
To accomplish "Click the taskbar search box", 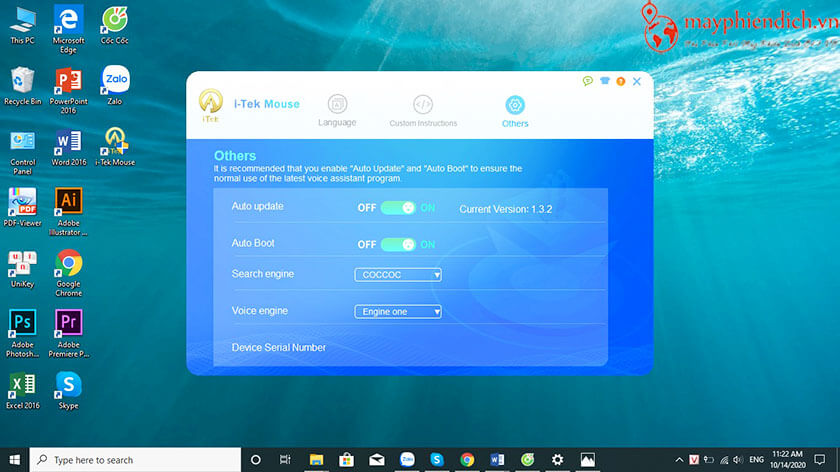I will [x=132, y=460].
